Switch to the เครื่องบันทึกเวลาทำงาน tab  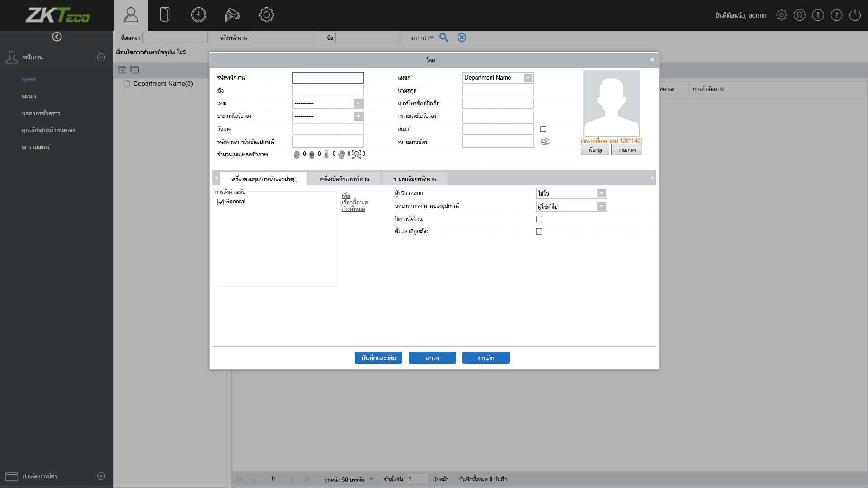coord(344,179)
